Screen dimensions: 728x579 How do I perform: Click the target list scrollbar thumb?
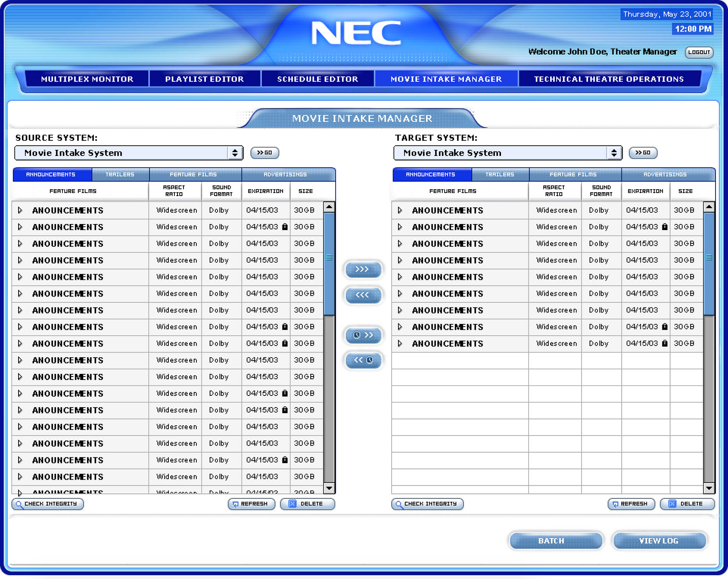click(709, 264)
